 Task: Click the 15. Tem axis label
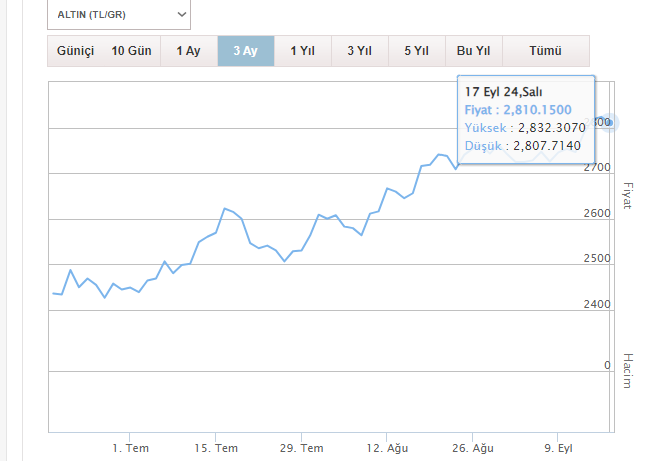[217, 448]
